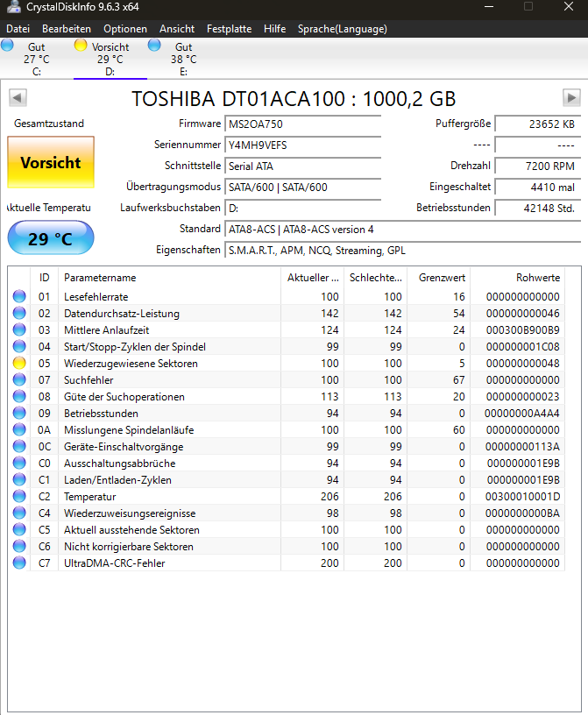
Task: Click status icon of UltraDMA-CRC-Fehler row
Action: click(19, 563)
